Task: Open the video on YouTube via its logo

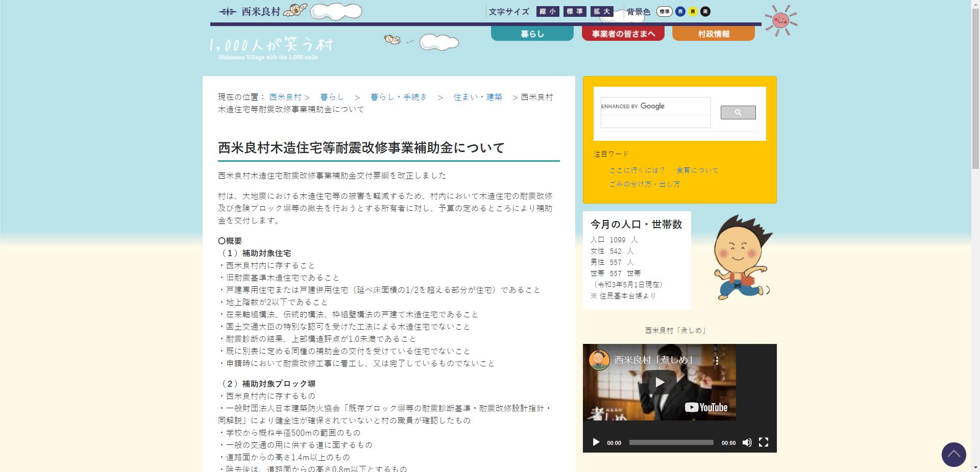Action: click(x=707, y=407)
